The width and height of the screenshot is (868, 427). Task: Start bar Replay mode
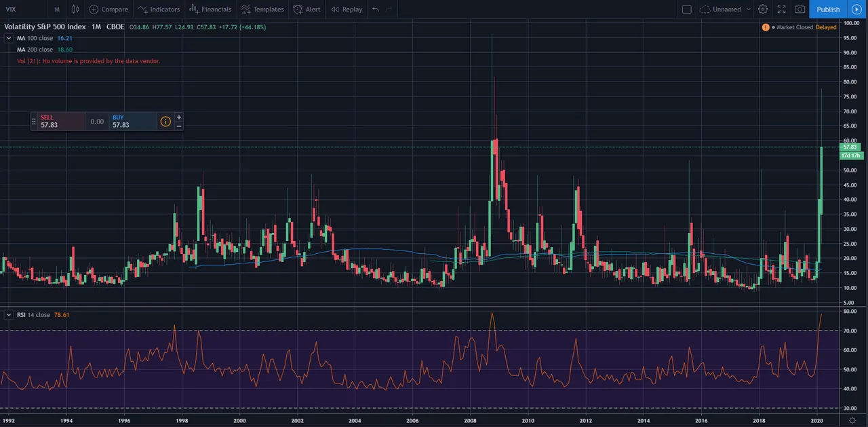tap(347, 10)
